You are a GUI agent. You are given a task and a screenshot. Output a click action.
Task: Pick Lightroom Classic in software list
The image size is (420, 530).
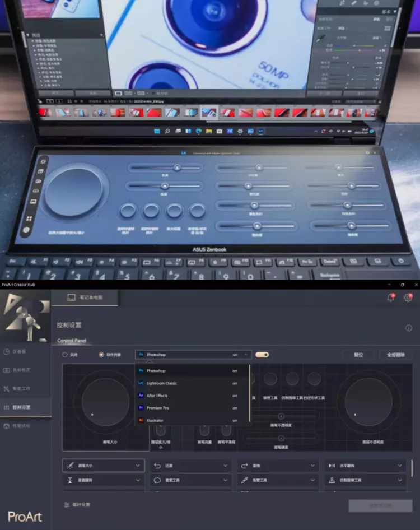point(192,383)
